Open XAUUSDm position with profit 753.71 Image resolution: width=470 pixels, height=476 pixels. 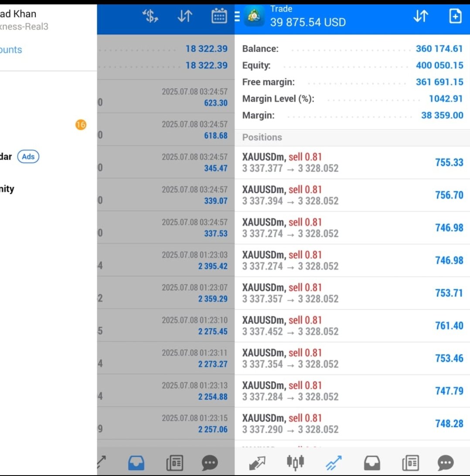352,293
